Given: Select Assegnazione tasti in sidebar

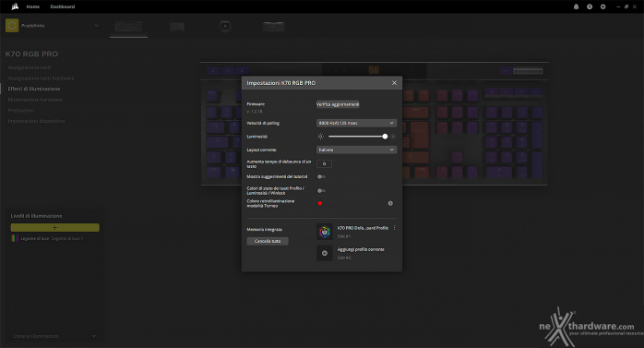Looking at the screenshot, I should [x=30, y=67].
